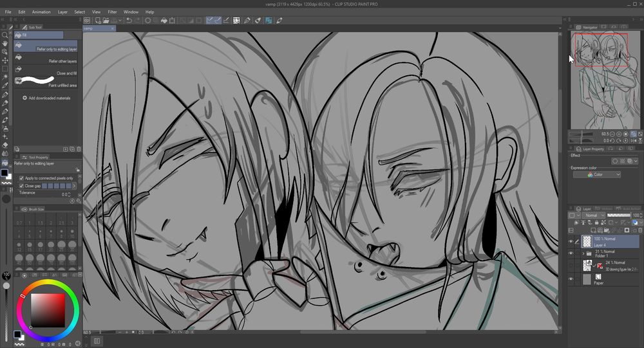Select the Fill bucket tool in toolbar
This screenshot has height=348, width=644.
pyautogui.click(x=5, y=163)
